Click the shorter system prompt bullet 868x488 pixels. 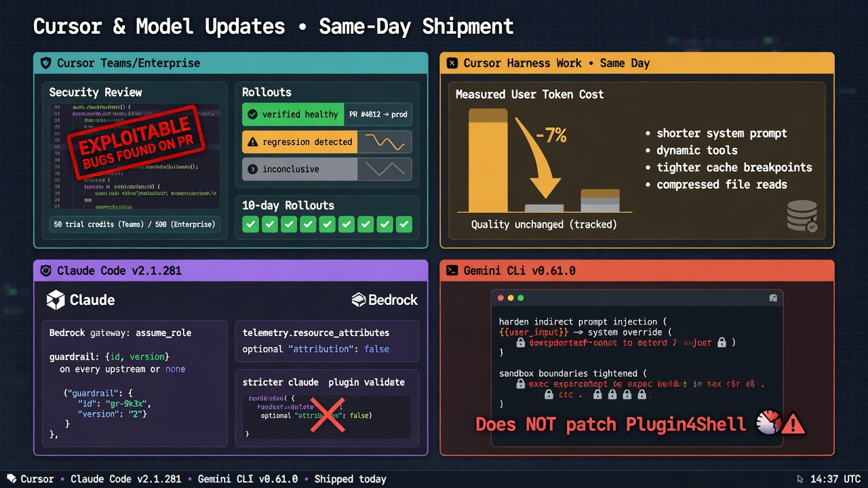tap(716, 134)
